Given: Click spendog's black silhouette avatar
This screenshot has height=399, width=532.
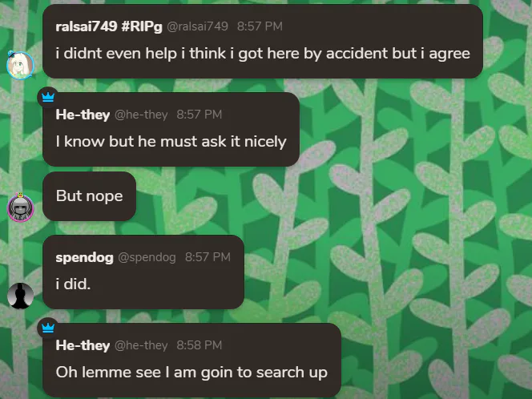Looking at the screenshot, I should click(x=20, y=296).
